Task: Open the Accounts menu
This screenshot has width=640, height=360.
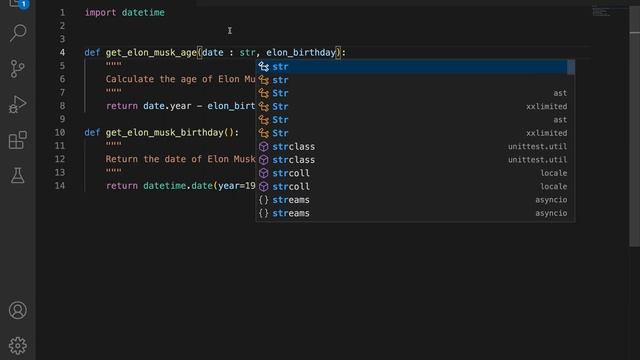Action: [18, 311]
